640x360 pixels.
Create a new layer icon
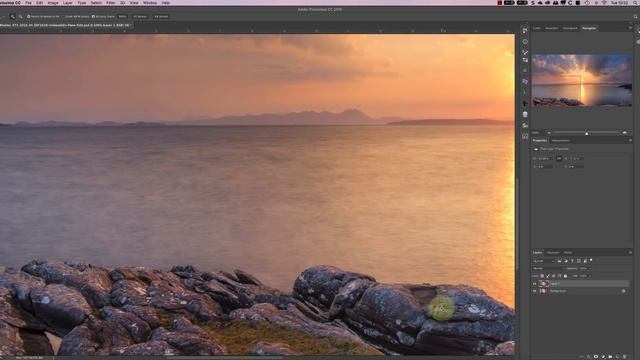pos(617,356)
